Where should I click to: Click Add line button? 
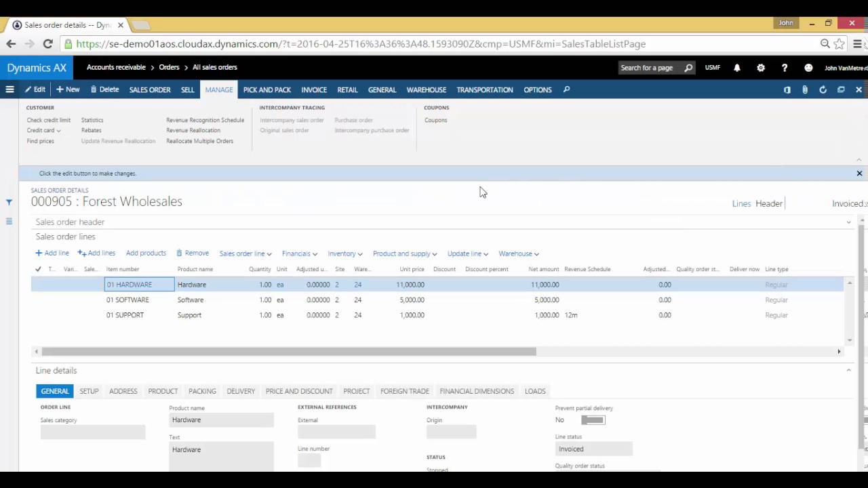tap(52, 253)
